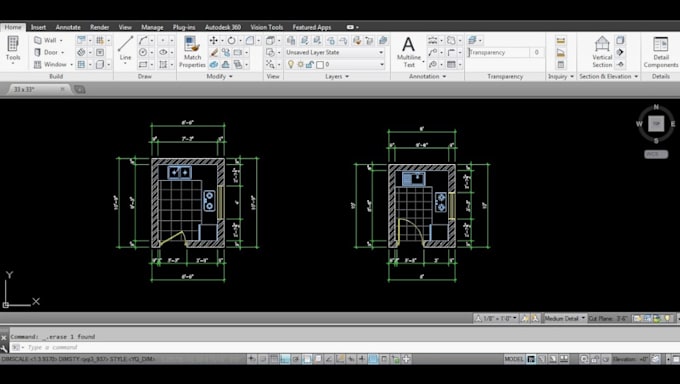This screenshot has height=384, width=680.
Task: Click the Match Properties tool
Action: pos(192,52)
